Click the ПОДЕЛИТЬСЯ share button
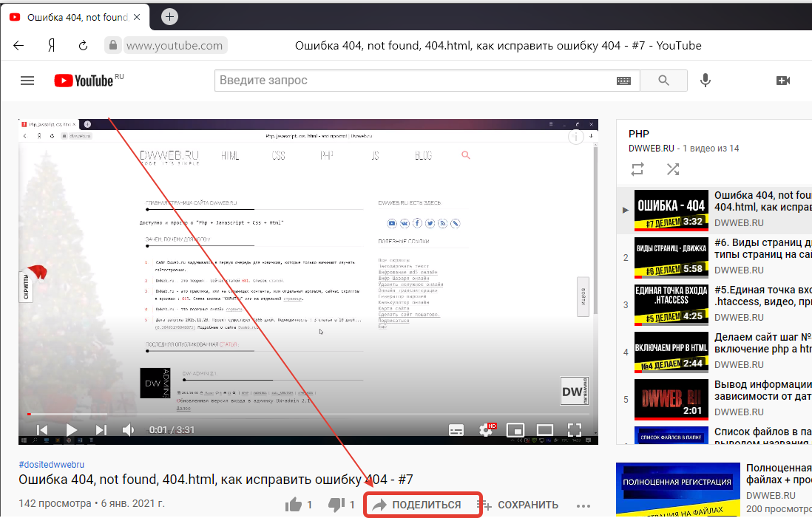The width and height of the screenshot is (812, 518). pos(424,505)
